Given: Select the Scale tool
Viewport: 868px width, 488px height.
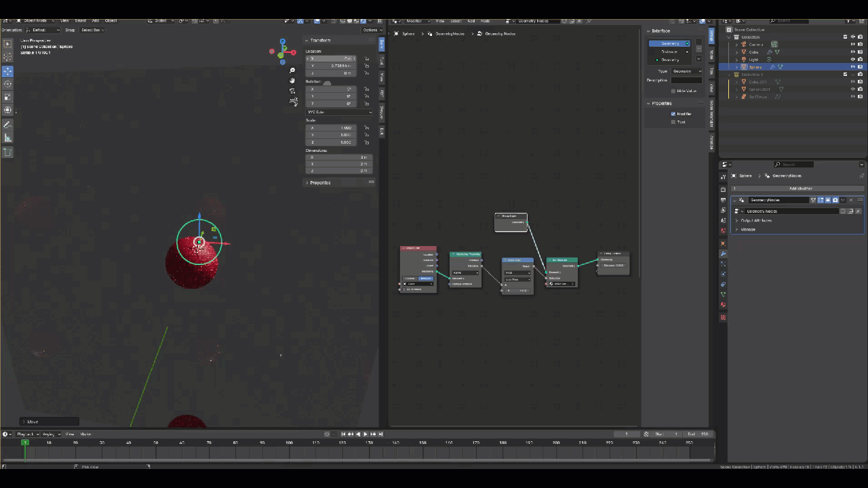Looking at the screenshot, I should point(7,97).
